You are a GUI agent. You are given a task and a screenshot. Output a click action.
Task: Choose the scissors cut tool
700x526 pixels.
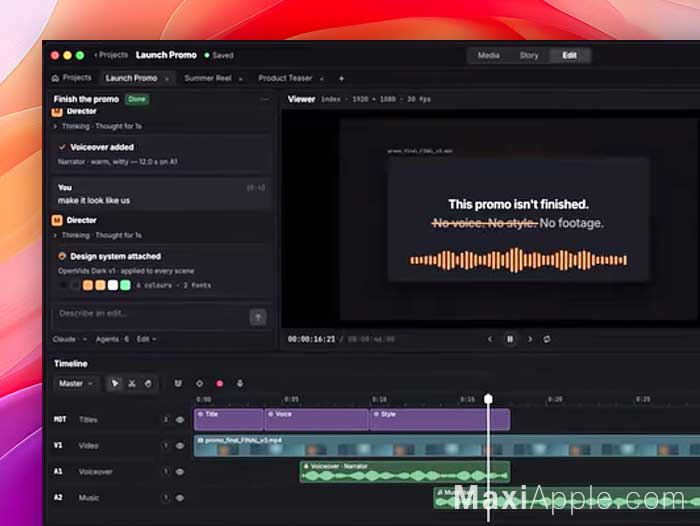click(x=132, y=384)
